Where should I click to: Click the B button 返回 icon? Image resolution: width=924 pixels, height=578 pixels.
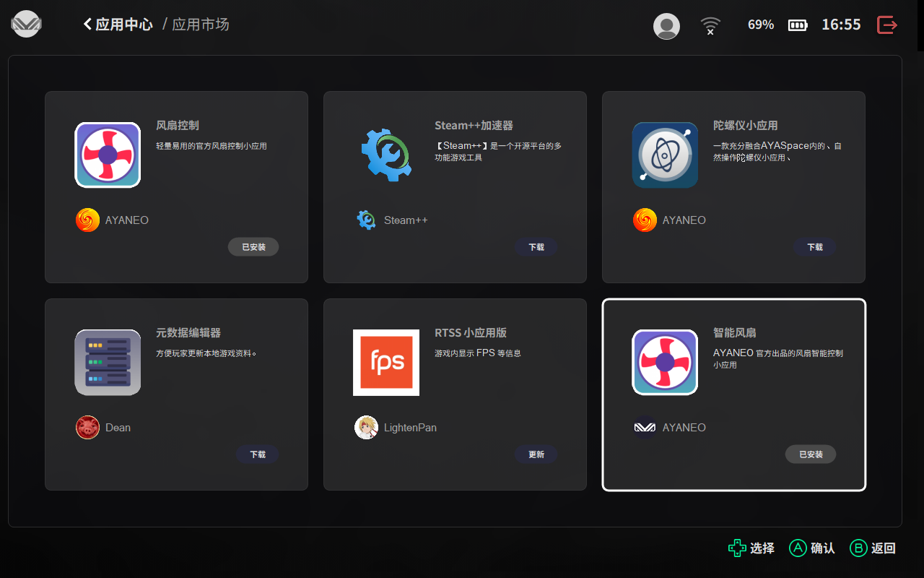(858, 548)
